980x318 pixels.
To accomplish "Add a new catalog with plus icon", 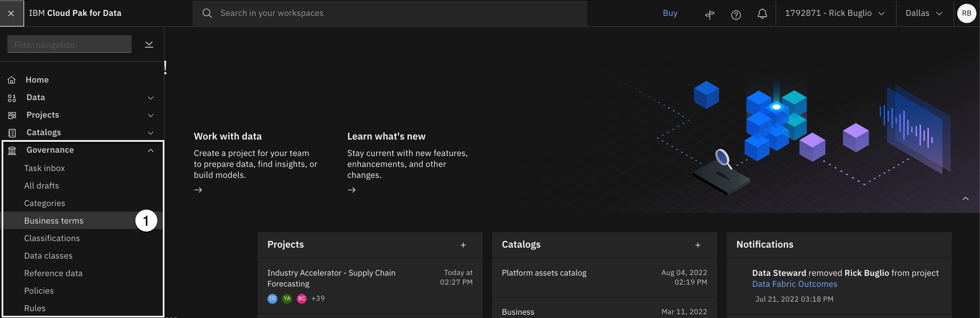I will coord(697,245).
